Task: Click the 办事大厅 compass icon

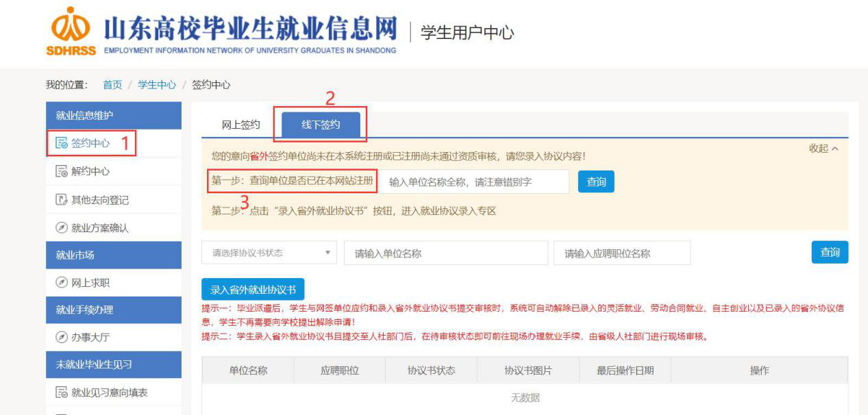Action: [61, 338]
